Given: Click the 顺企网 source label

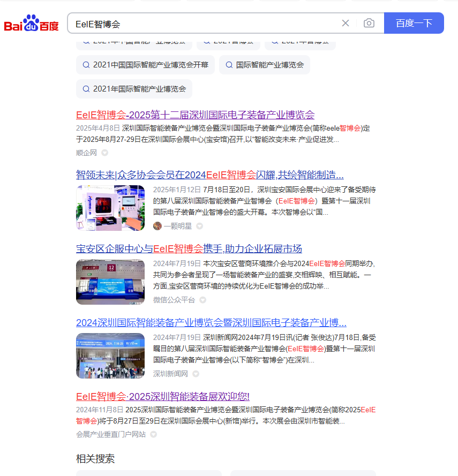Looking at the screenshot, I should pos(87,153).
